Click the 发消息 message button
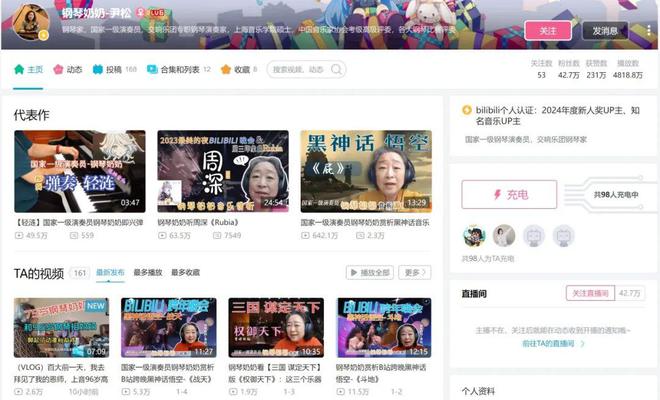Image resolution: width=660 pixels, height=400 pixels. 605,31
